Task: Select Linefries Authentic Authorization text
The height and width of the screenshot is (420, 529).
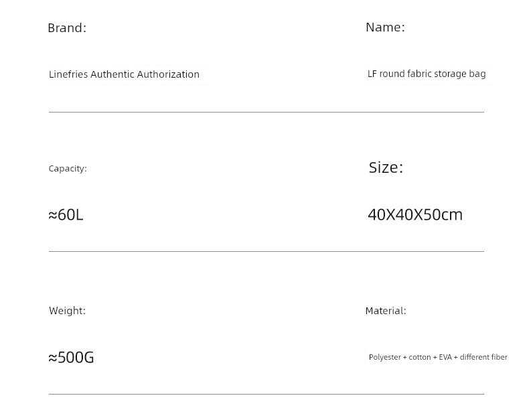Action: click(x=124, y=74)
